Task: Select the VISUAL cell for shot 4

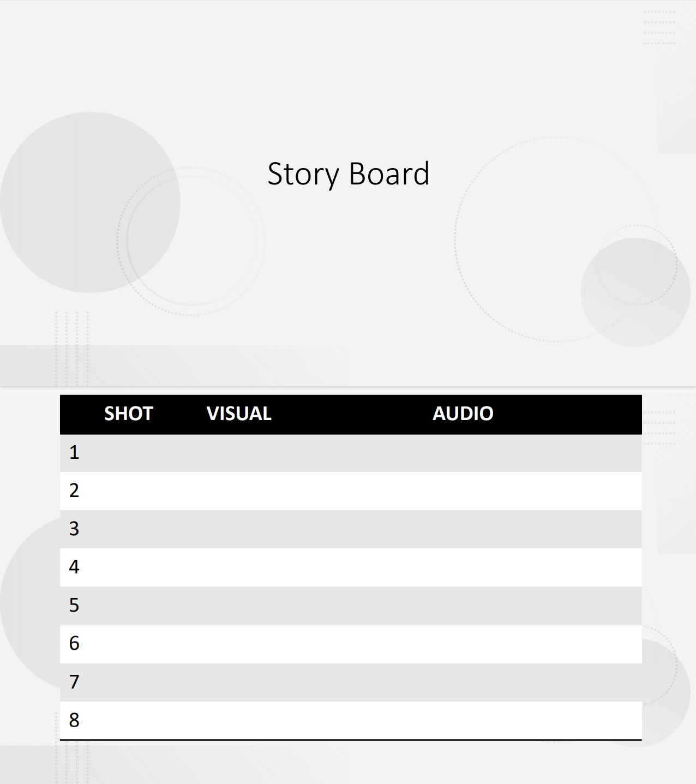Action: [240, 567]
